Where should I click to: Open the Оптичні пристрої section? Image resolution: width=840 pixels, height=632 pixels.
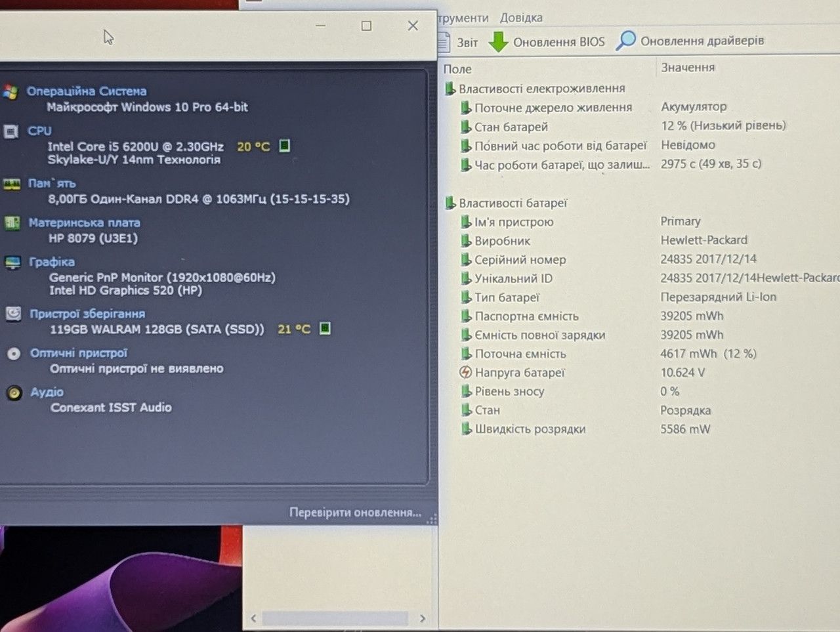[79, 353]
